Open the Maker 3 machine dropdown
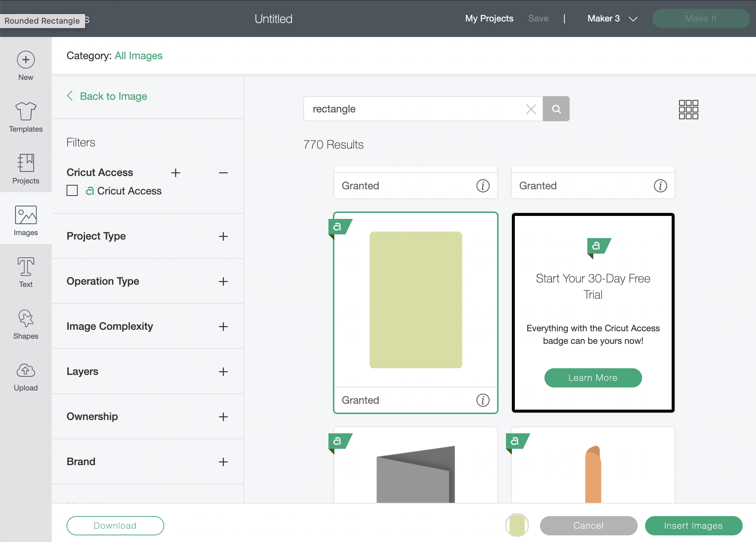Viewport: 756px width, 542px height. pyautogui.click(x=612, y=18)
